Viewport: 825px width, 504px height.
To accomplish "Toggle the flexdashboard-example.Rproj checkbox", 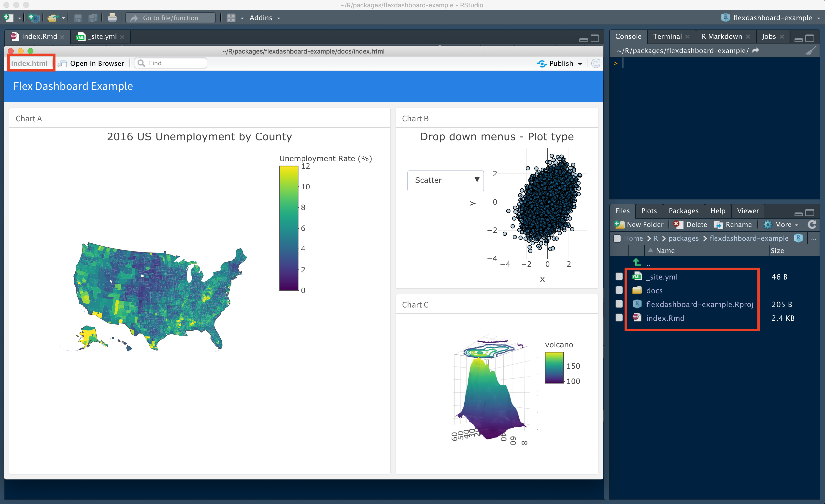I will click(x=618, y=304).
